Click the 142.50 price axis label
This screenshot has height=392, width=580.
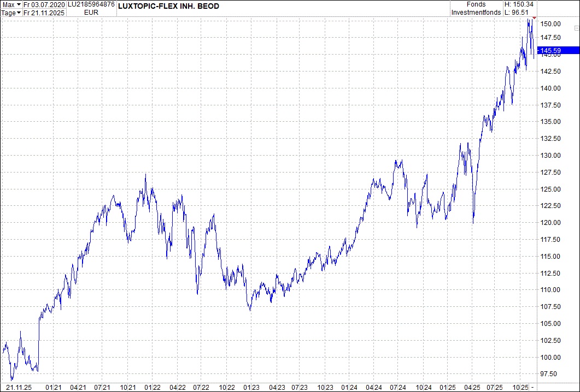[550, 72]
